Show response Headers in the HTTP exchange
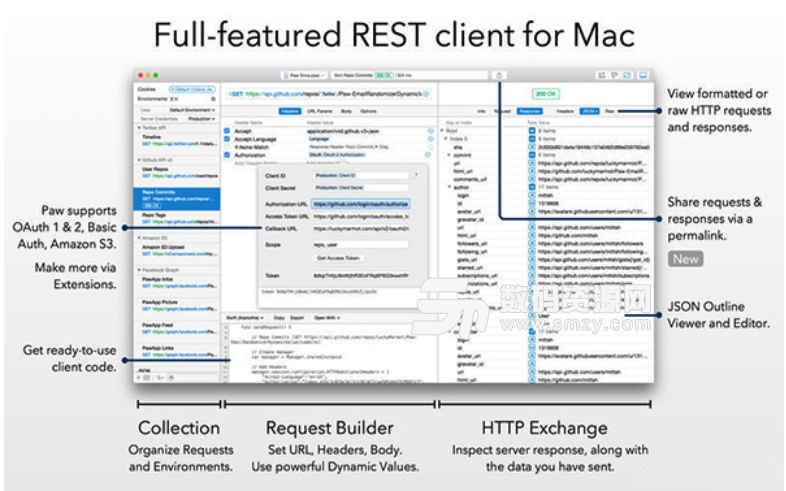This screenshot has height=491, width=786. tap(565, 111)
